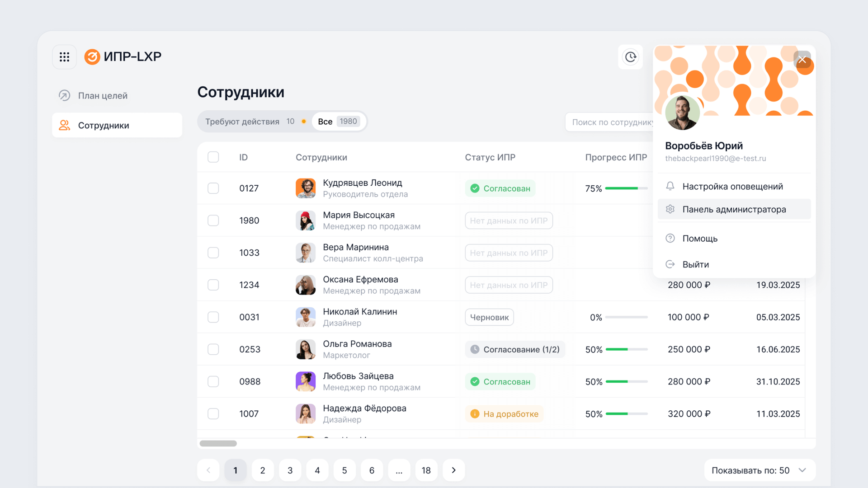868x488 pixels.
Task: Open Николай Калинин avatar
Action: pyautogui.click(x=306, y=317)
